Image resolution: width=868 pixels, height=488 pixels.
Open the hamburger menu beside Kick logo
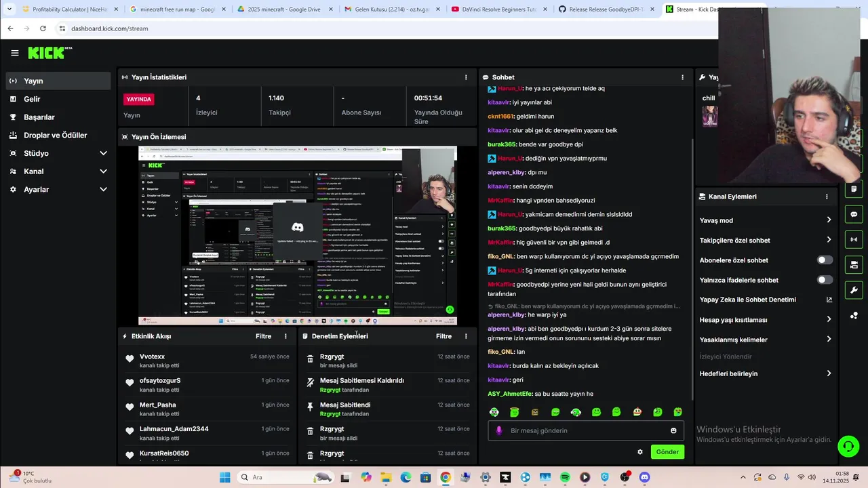tap(14, 53)
